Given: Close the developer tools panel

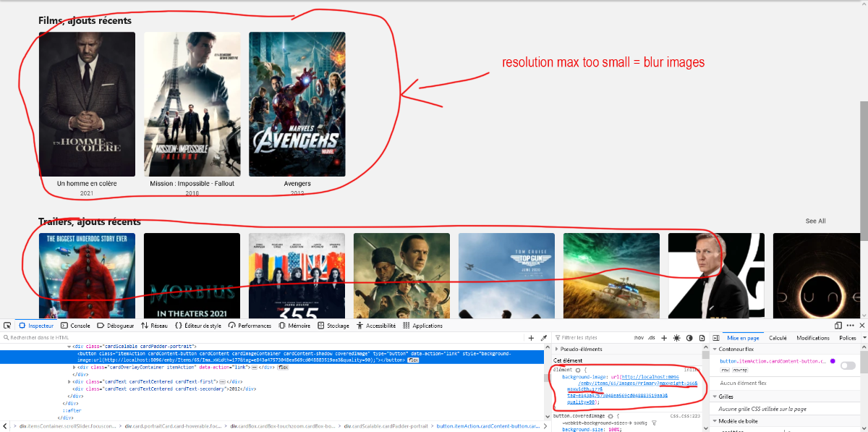Looking at the screenshot, I should (x=861, y=326).
